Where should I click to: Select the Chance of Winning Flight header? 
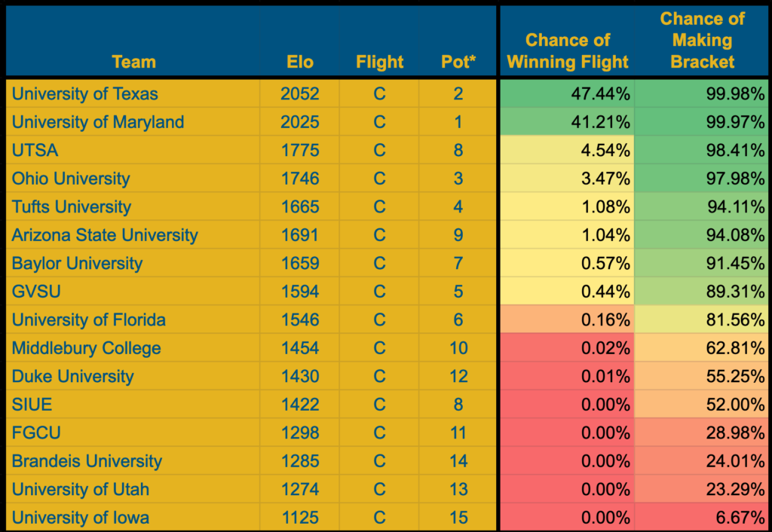click(x=567, y=51)
